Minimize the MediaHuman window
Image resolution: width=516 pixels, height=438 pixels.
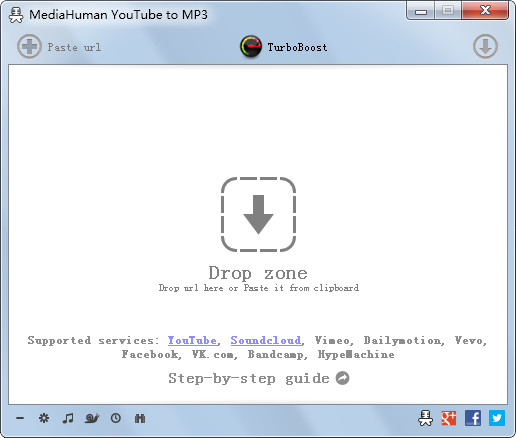pos(421,11)
